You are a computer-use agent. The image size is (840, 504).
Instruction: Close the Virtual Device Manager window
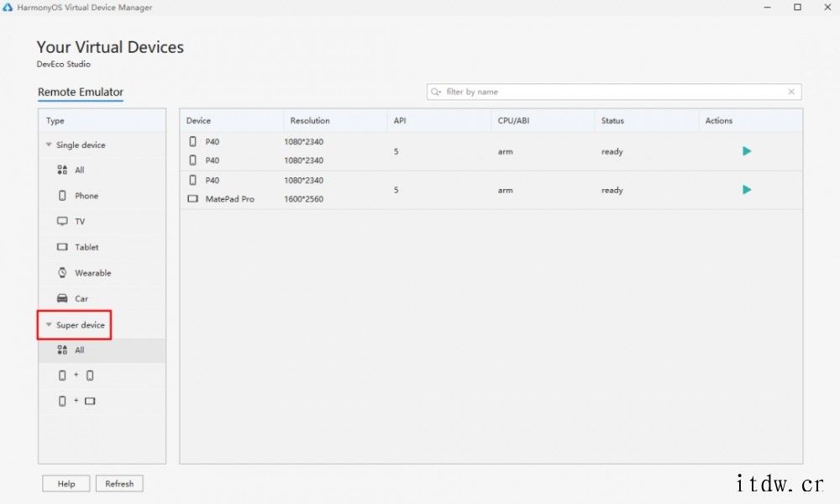coord(827,8)
